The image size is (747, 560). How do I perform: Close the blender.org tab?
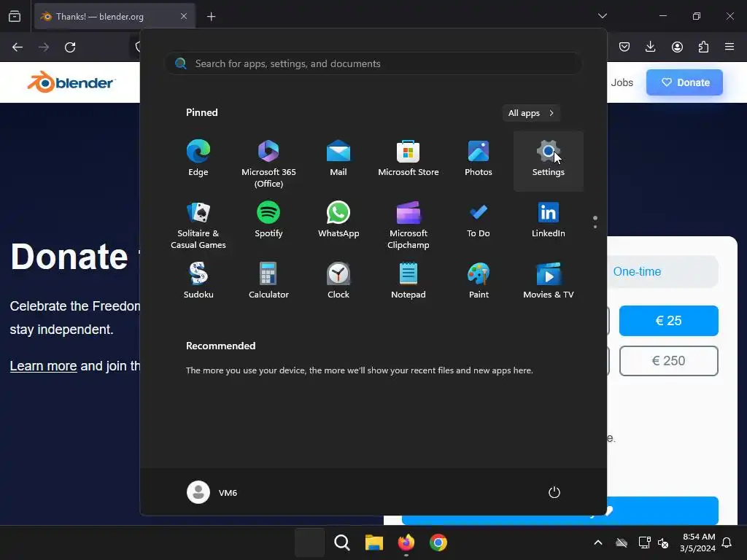click(184, 16)
